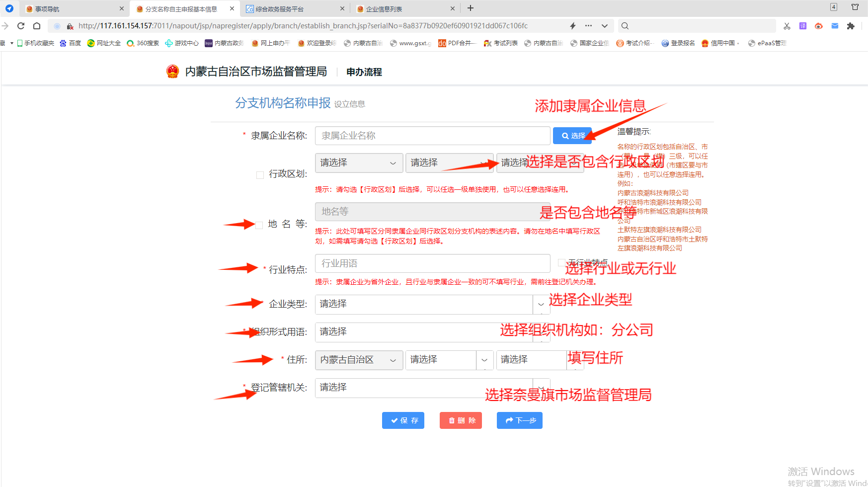Click the home page icon

tap(37, 26)
